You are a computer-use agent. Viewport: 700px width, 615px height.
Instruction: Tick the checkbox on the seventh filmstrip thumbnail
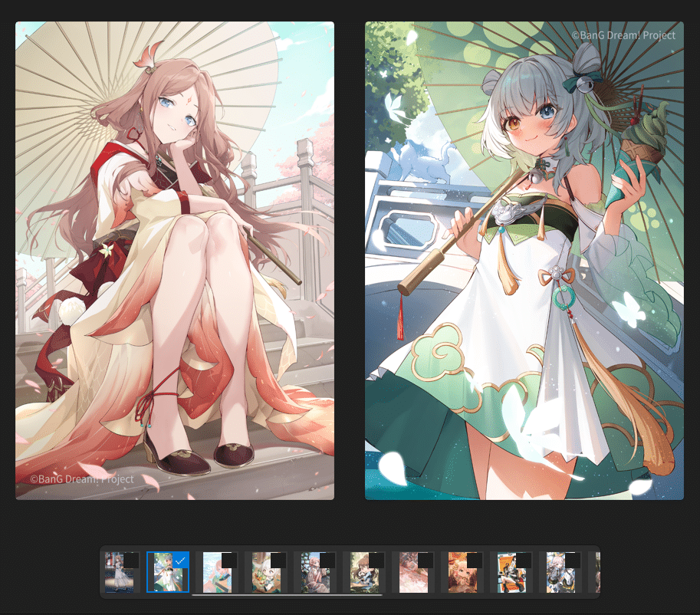[426, 560]
